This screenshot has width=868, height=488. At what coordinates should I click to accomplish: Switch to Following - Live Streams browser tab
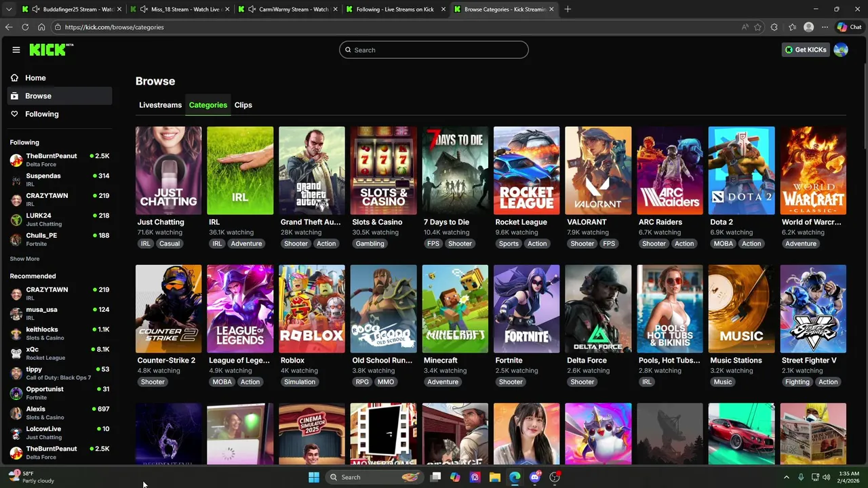pyautogui.click(x=395, y=9)
